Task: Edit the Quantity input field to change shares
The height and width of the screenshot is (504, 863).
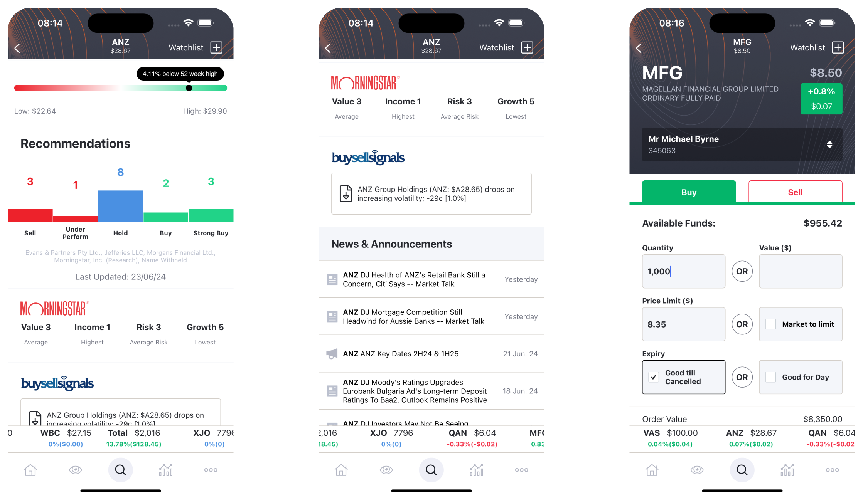Action: 683,271
